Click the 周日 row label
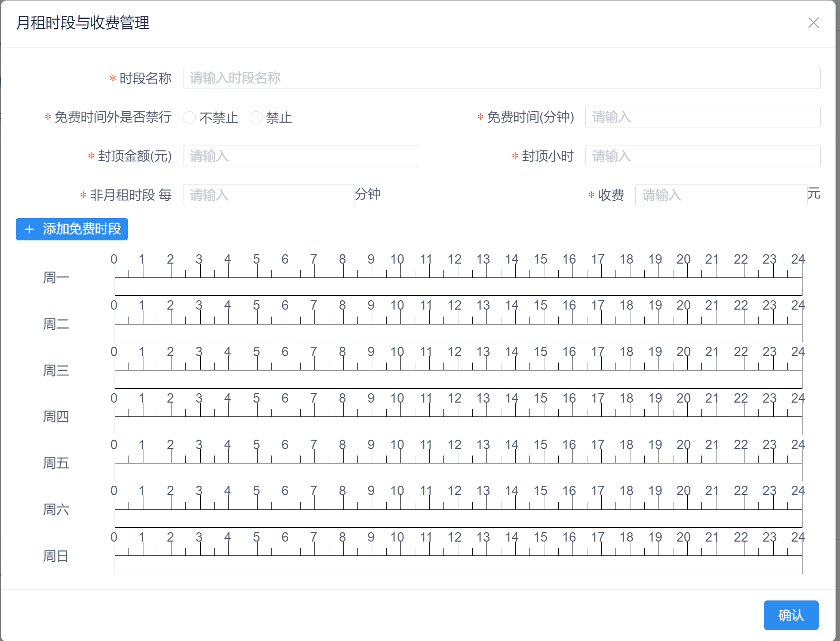This screenshot has width=840, height=641. click(x=56, y=556)
